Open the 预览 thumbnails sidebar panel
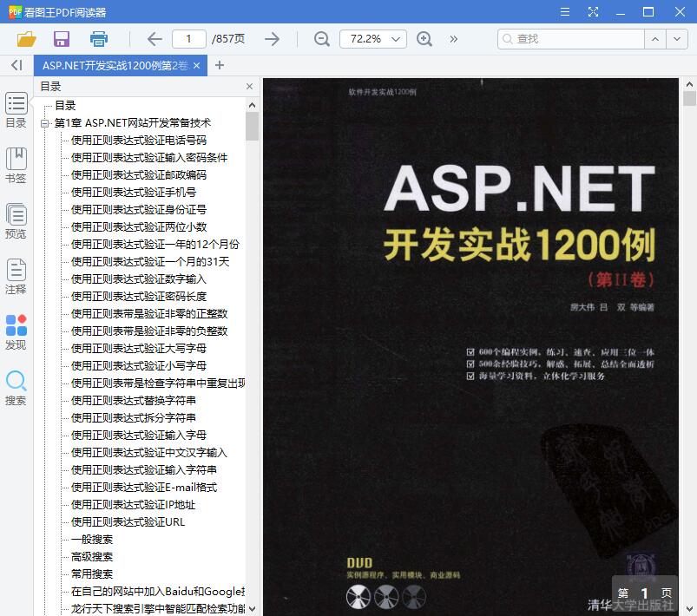697x616 pixels. (16, 221)
